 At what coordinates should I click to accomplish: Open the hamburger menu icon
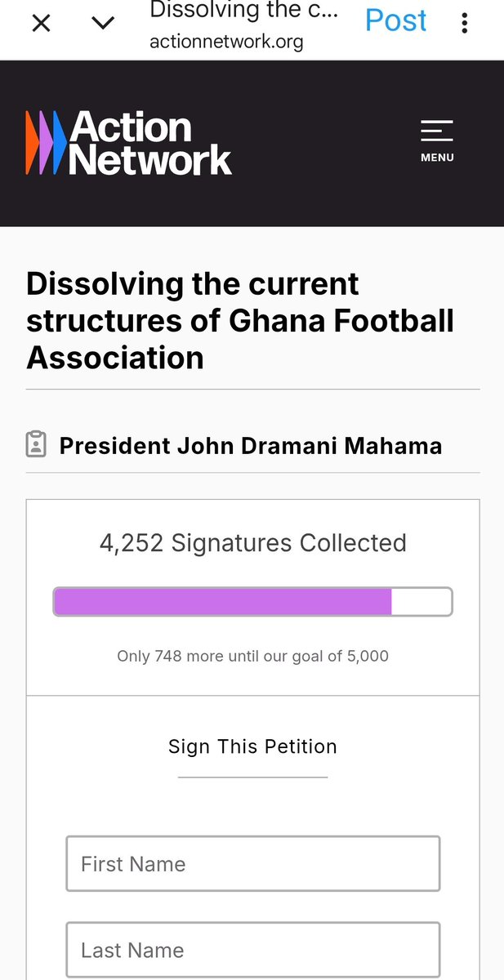[437, 131]
